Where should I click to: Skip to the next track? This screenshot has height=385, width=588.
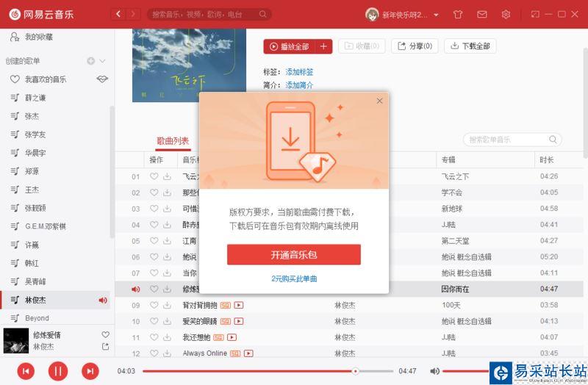click(90, 371)
